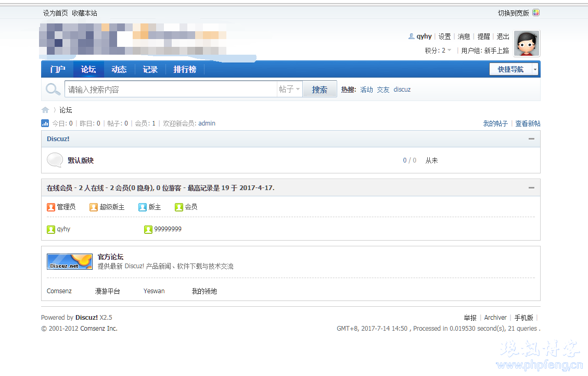Open the new member admin link
Screen dimensions: 588x376
tap(207, 123)
